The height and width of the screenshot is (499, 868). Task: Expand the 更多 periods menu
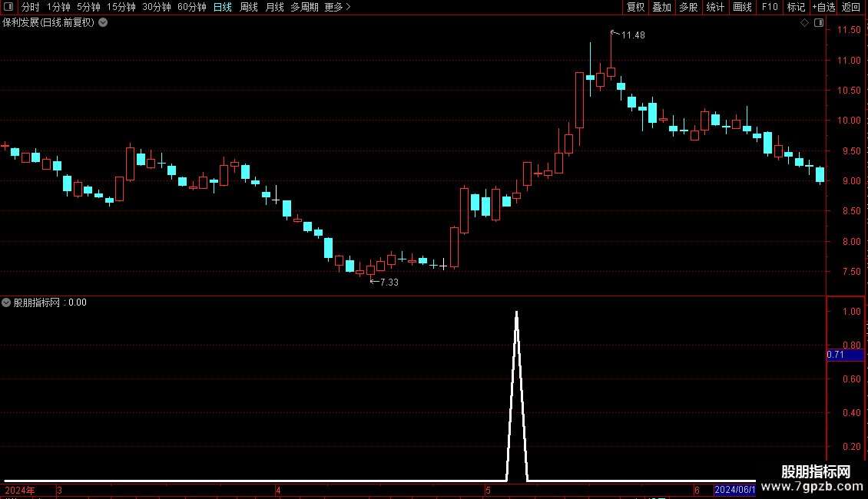pyautogui.click(x=337, y=7)
